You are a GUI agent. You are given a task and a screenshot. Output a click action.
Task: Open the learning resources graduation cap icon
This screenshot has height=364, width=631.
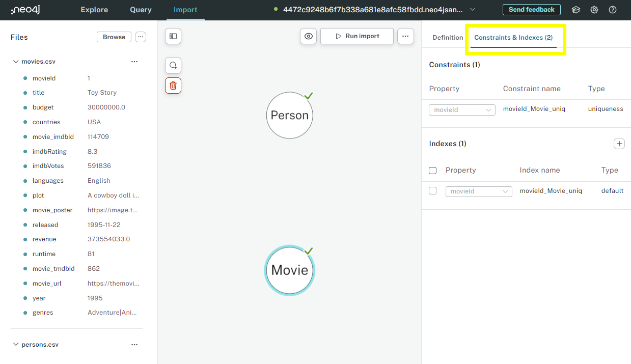click(575, 9)
